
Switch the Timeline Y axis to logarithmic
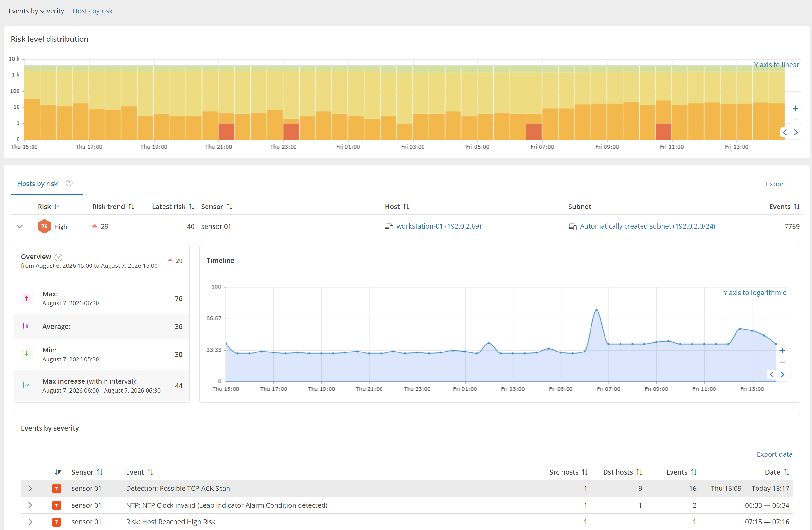(754, 293)
